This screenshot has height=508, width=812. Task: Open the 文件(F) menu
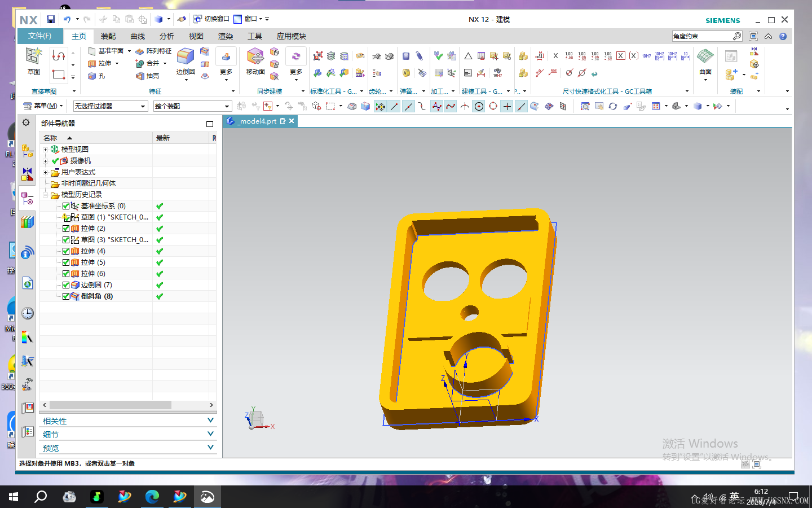point(39,36)
